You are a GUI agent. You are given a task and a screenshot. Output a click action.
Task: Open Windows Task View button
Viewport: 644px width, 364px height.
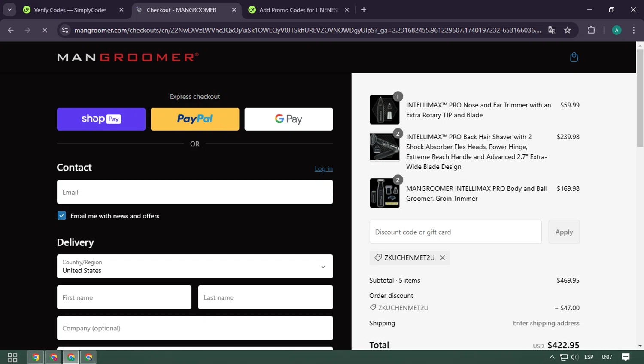pos(12,357)
